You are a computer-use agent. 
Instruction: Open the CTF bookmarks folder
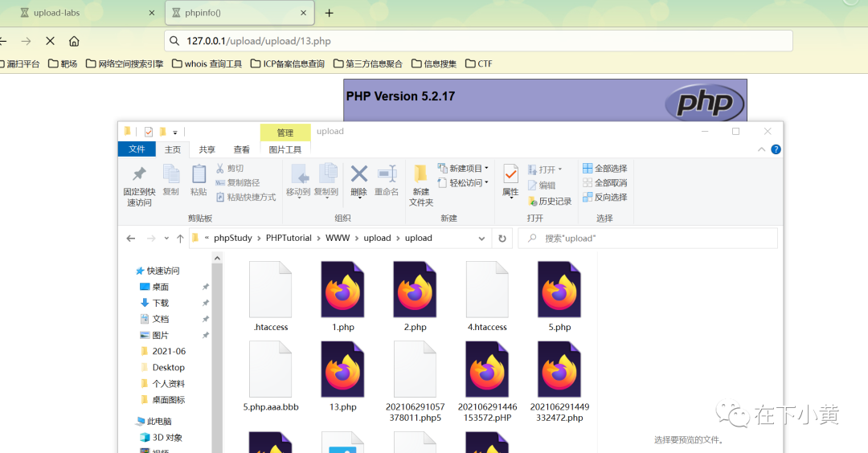point(479,63)
